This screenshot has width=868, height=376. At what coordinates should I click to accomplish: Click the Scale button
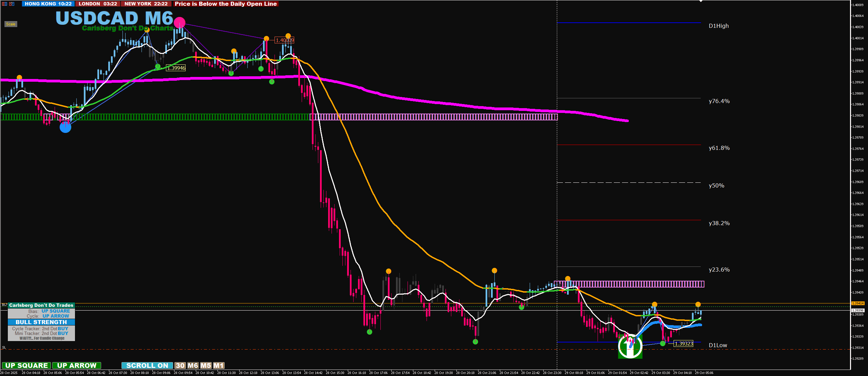[11, 24]
